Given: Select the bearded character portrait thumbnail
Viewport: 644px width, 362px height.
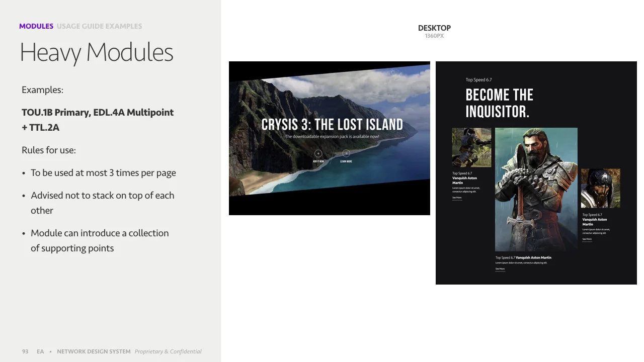Looking at the screenshot, I should coord(600,188).
